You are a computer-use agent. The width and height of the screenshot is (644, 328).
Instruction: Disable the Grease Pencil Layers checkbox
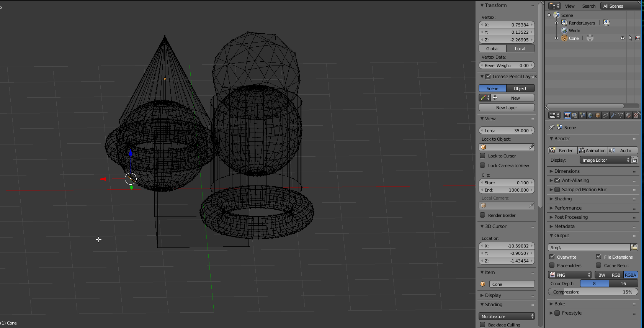pos(488,77)
